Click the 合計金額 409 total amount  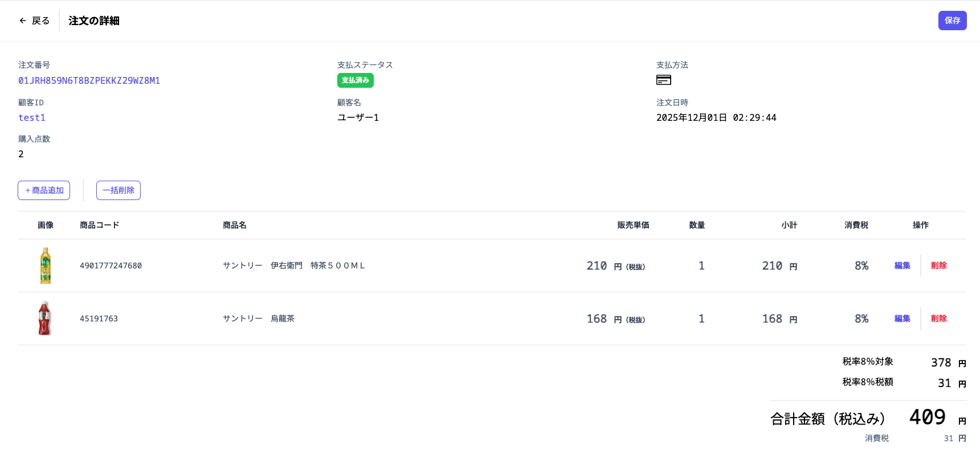(928, 417)
